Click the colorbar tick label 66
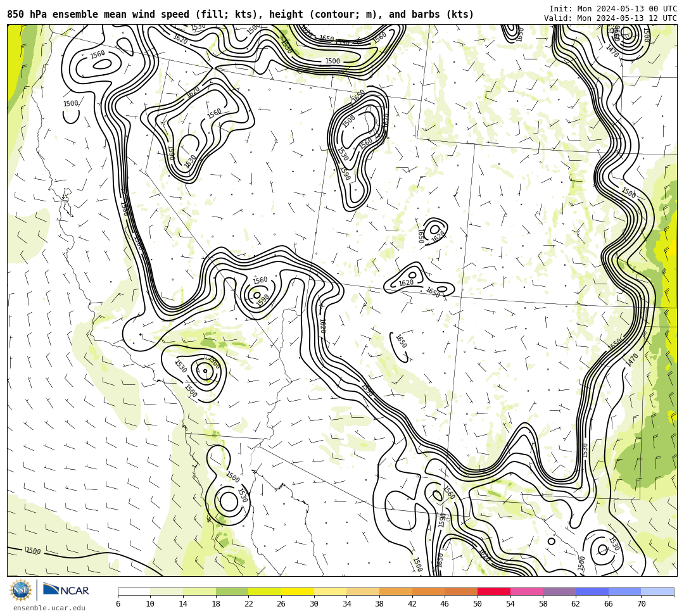Screen dimensions: 684x616 coord(609,604)
